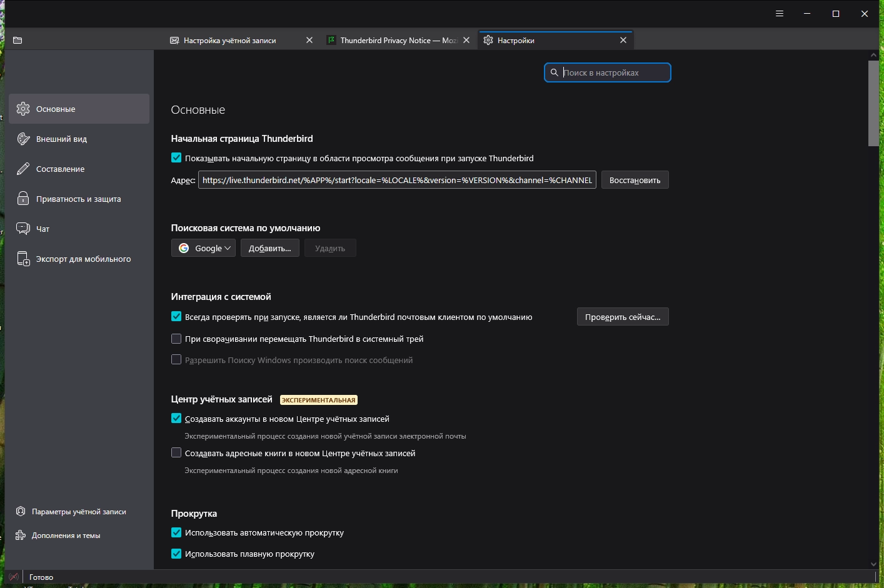Enable moving Thunderbird to system tray when minimized
This screenshot has height=588, width=884.
(176, 339)
